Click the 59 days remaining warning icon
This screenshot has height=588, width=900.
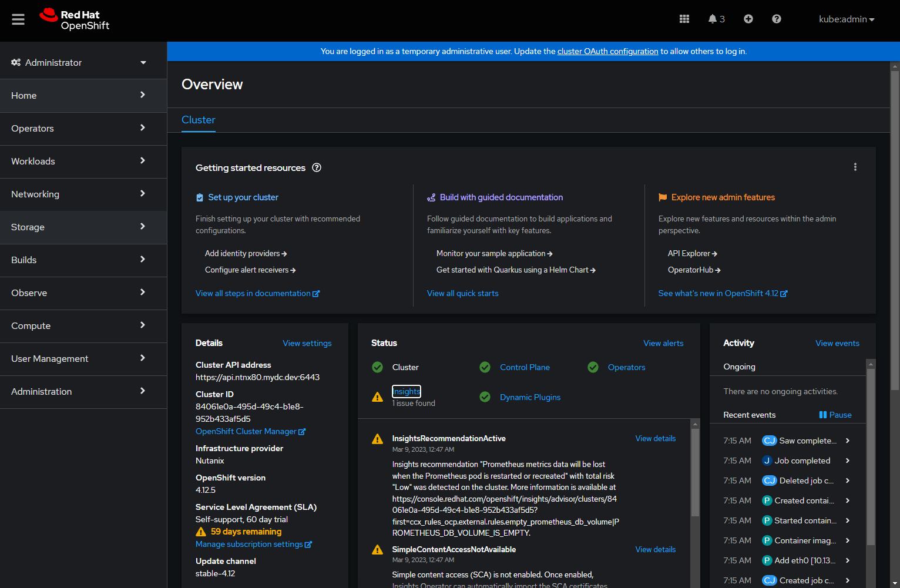201,532
